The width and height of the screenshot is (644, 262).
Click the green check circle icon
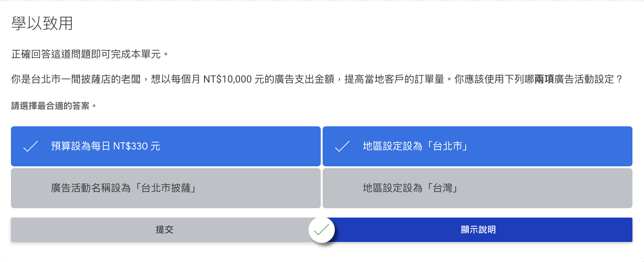pyautogui.click(x=321, y=230)
